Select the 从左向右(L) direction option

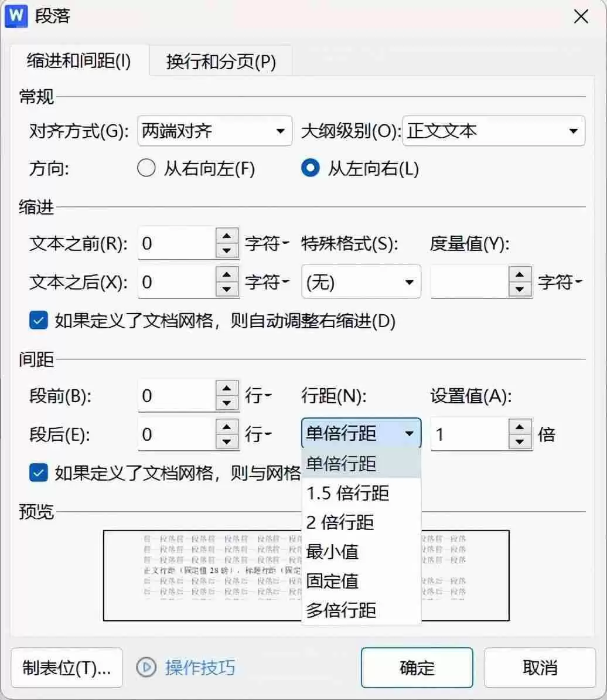[310, 168]
